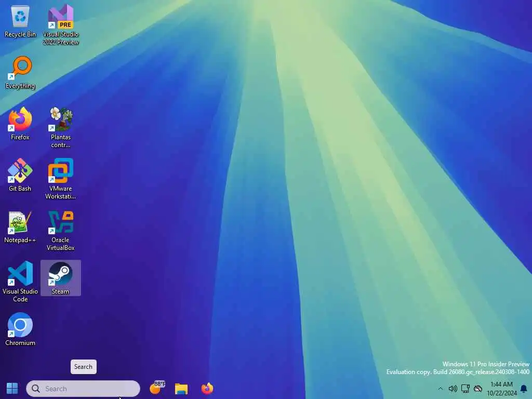Open the volume speaker tray icon
532x399 pixels.
point(453,389)
